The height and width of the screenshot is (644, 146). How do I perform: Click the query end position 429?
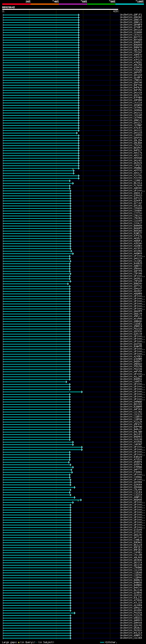(x=115, y=11)
